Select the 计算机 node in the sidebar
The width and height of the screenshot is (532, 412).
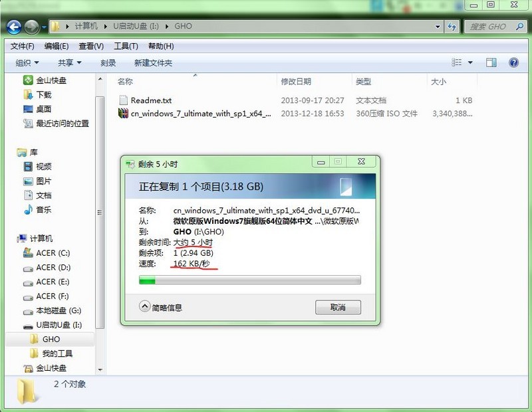pyautogui.click(x=35, y=239)
